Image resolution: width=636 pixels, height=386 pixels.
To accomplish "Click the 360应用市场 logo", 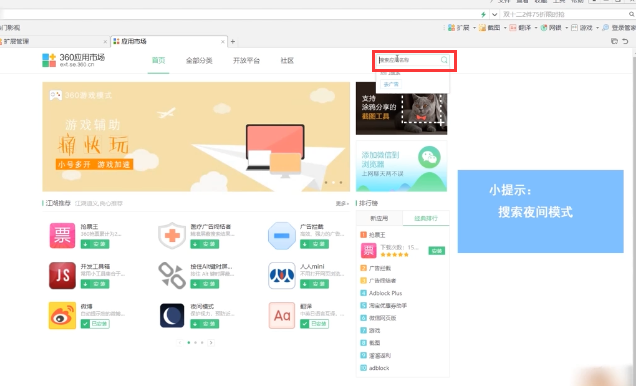I will click(73, 60).
